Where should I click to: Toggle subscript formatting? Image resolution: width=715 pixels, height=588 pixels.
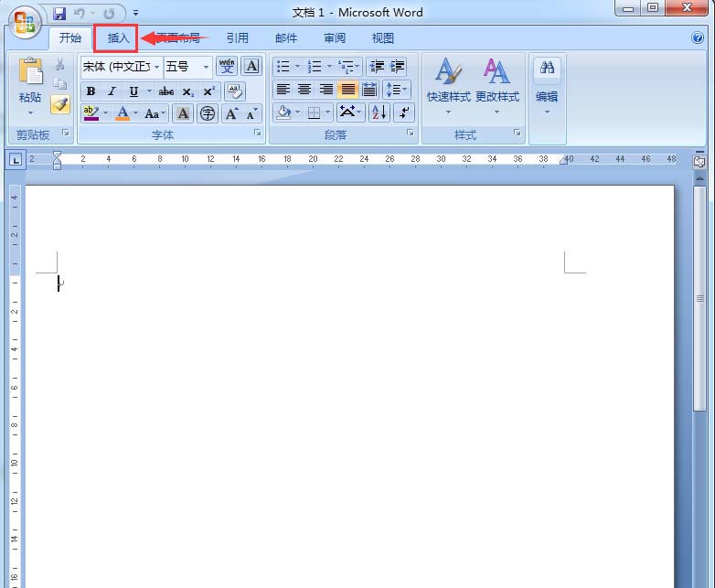(x=187, y=91)
